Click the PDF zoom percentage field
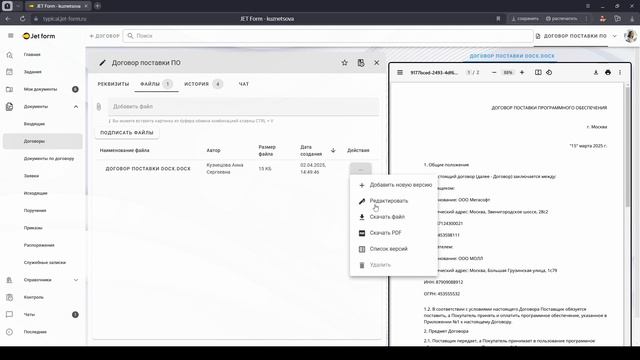The image size is (640, 360). tap(508, 72)
